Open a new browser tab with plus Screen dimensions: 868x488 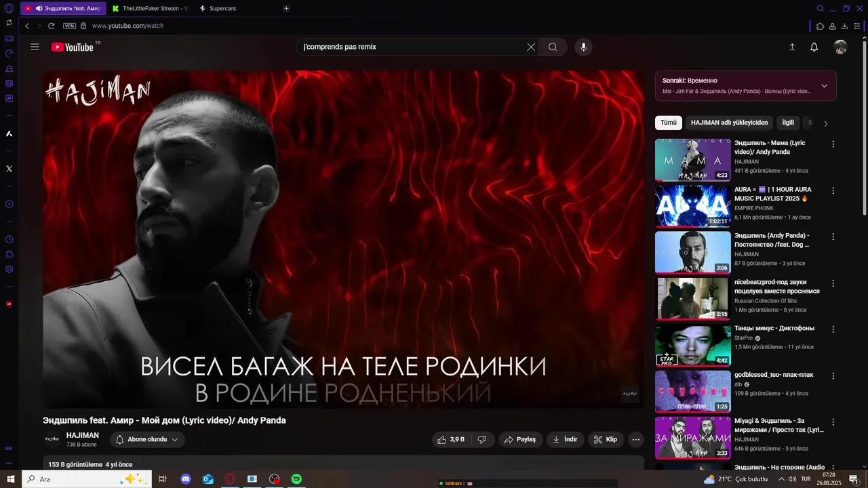[286, 8]
